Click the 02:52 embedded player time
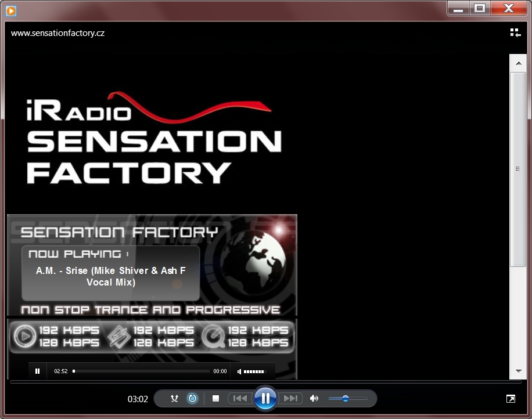532x419 pixels. (x=61, y=371)
